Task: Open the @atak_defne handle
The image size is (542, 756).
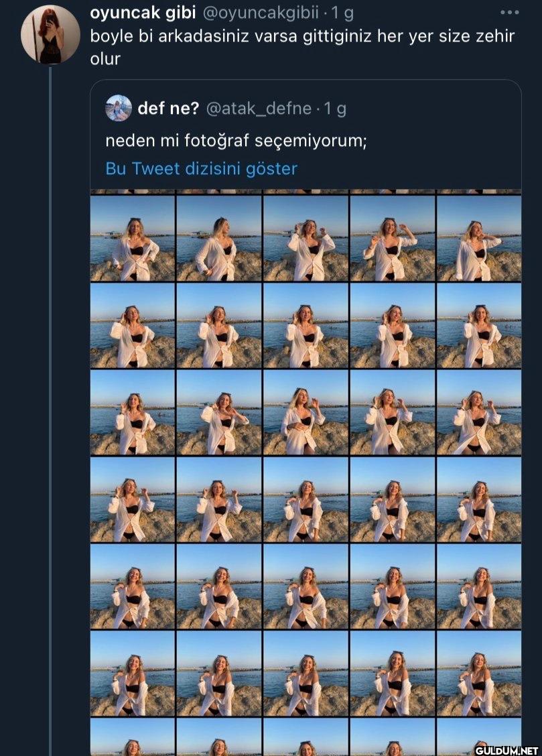Action: 259,108
